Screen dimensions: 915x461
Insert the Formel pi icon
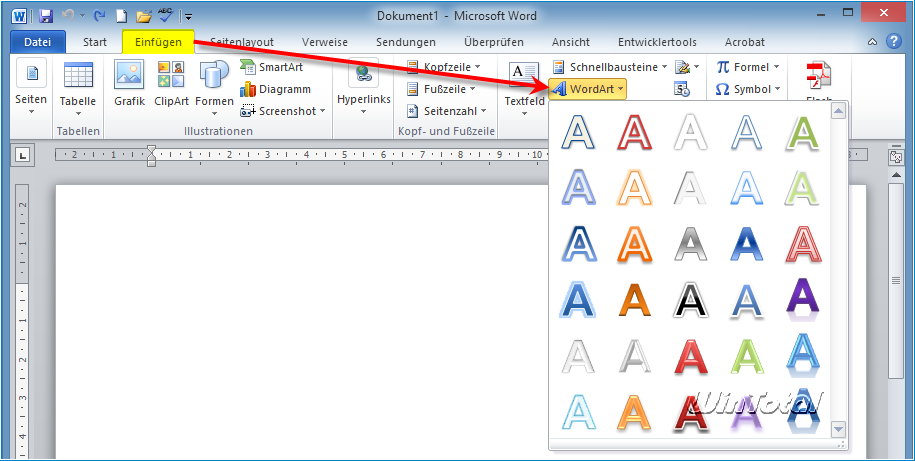point(723,67)
